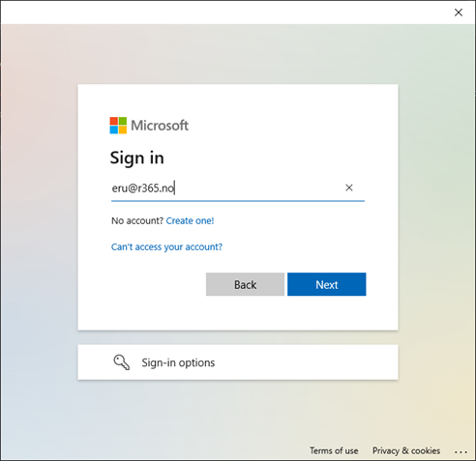This screenshot has width=476, height=461.
Task: Open Sign-in options
Action: [x=238, y=362]
